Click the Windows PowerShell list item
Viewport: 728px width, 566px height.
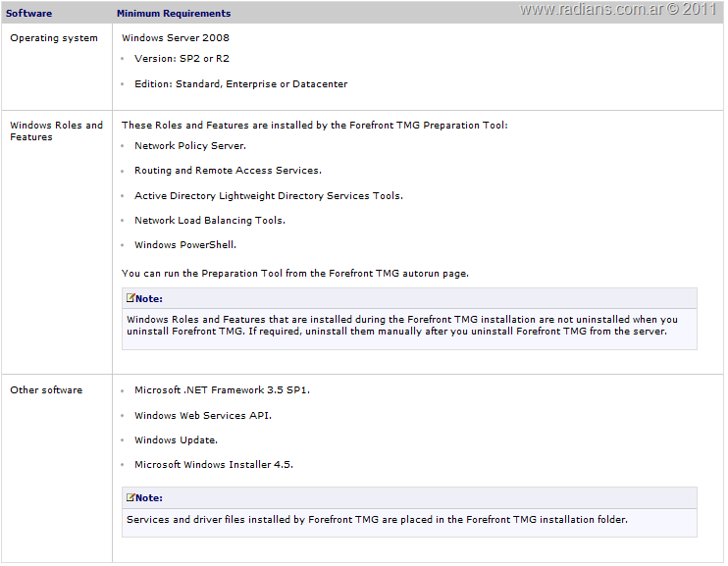pyautogui.click(x=185, y=245)
